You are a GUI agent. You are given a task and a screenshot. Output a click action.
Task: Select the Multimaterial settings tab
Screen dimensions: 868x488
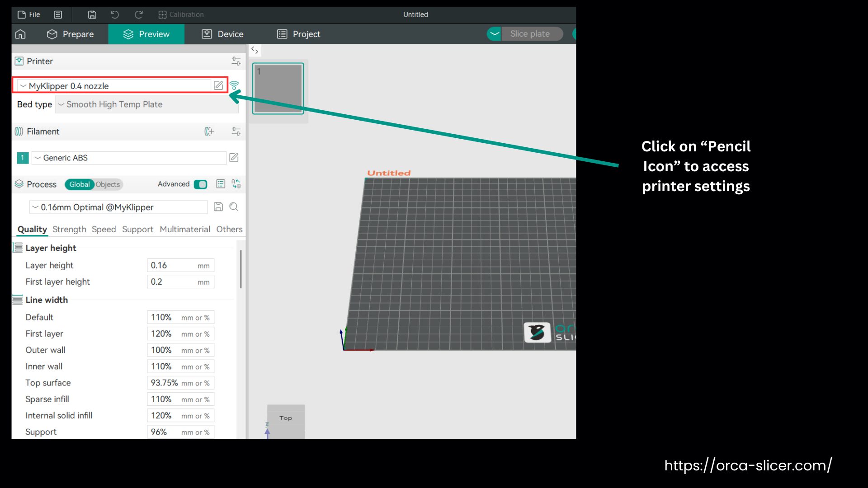185,230
